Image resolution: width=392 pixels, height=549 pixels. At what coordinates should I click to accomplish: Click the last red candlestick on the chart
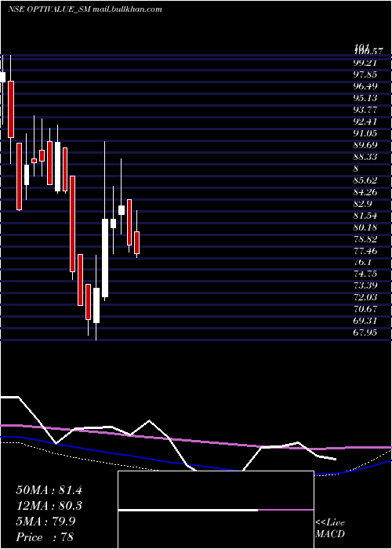click(137, 242)
